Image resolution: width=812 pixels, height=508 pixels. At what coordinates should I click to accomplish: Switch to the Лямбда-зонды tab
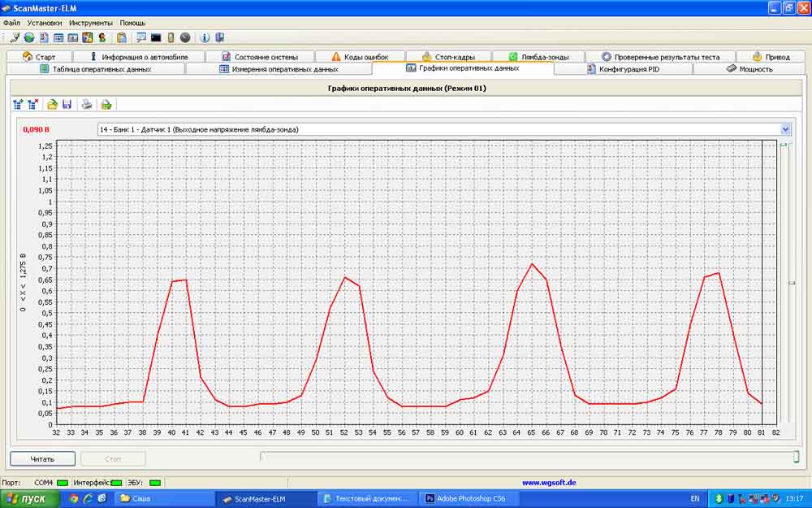click(x=544, y=57)
